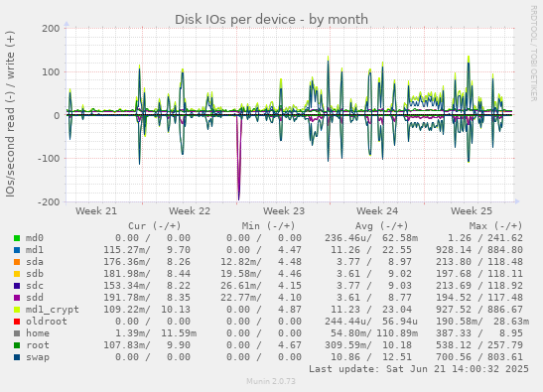Click the 'Week 24' x-axis label

(377, 211)
